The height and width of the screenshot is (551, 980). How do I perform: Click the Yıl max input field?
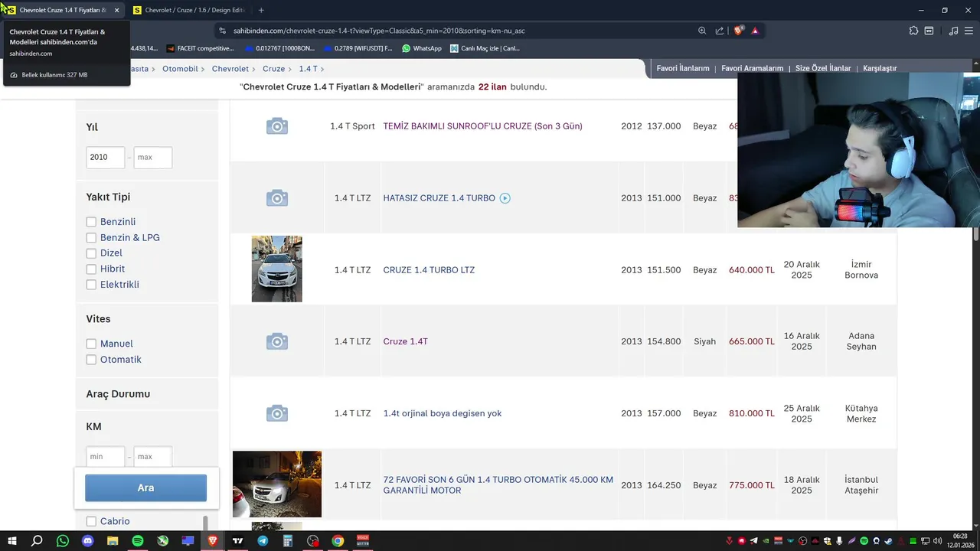(153, 158)
